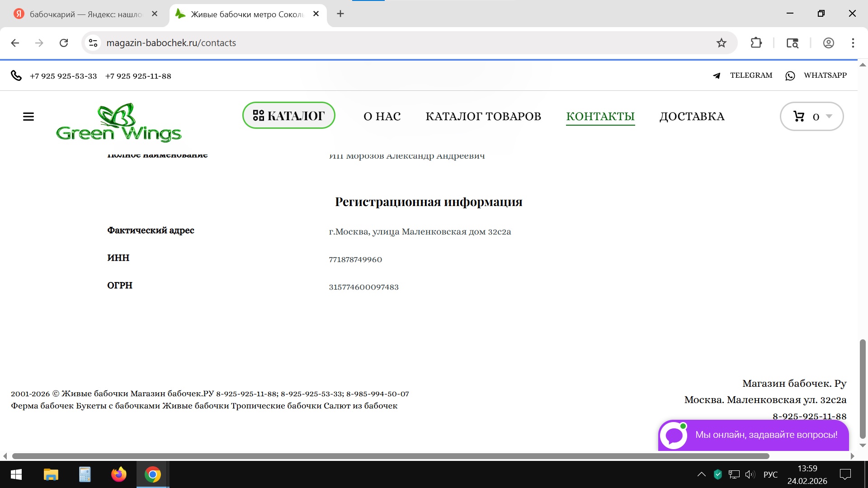Expand the cart dropdown arrow

point(829,117)
